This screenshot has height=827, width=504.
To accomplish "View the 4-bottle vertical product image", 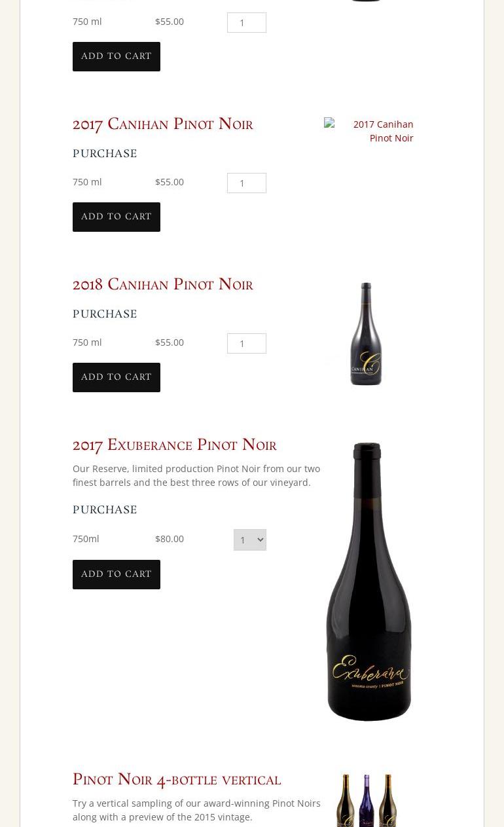I will (367, 800).
